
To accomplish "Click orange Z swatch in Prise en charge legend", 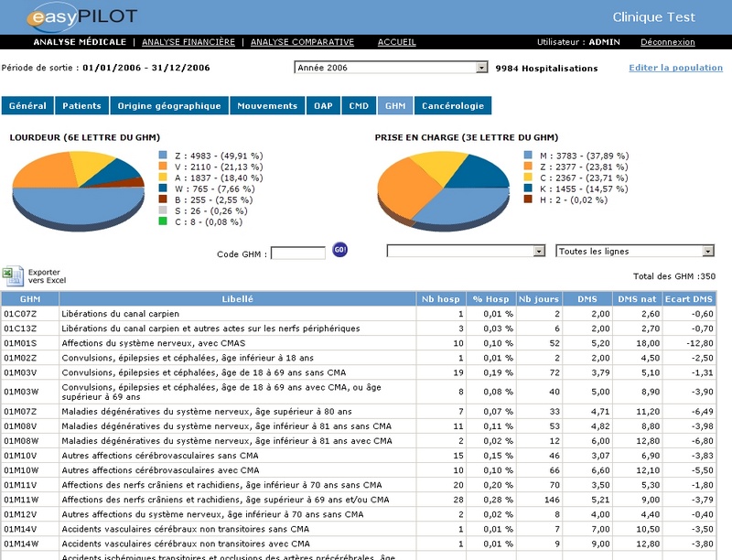I will point(528,167).
